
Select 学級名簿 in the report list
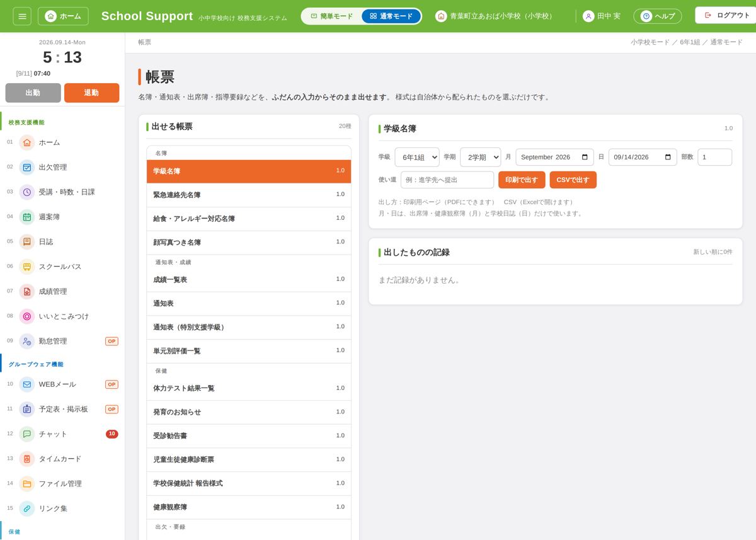click(249, 171)
